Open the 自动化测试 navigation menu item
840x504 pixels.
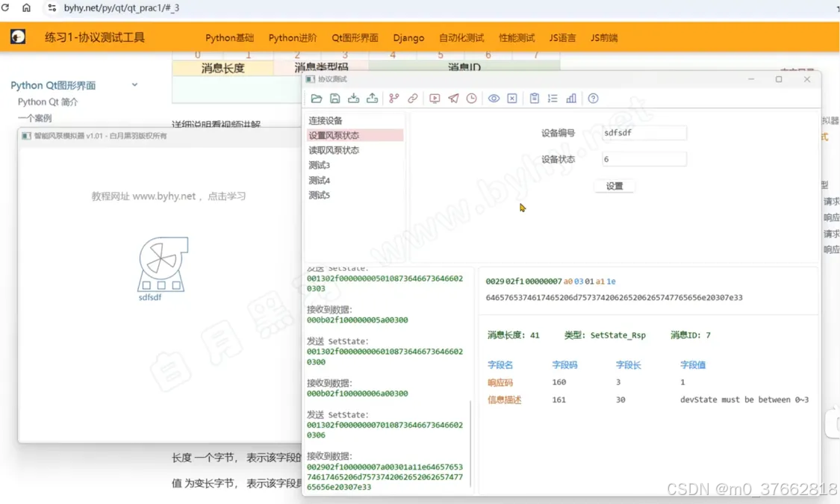[461, 38]
